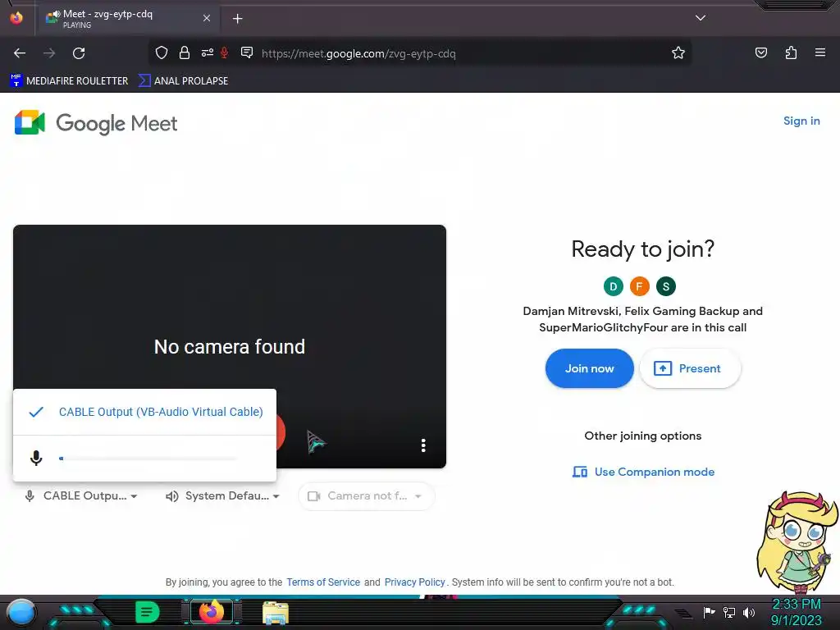Select the Meet - zvg-eytp-cdq tab
840x630 pixels.
click(127, 18)
